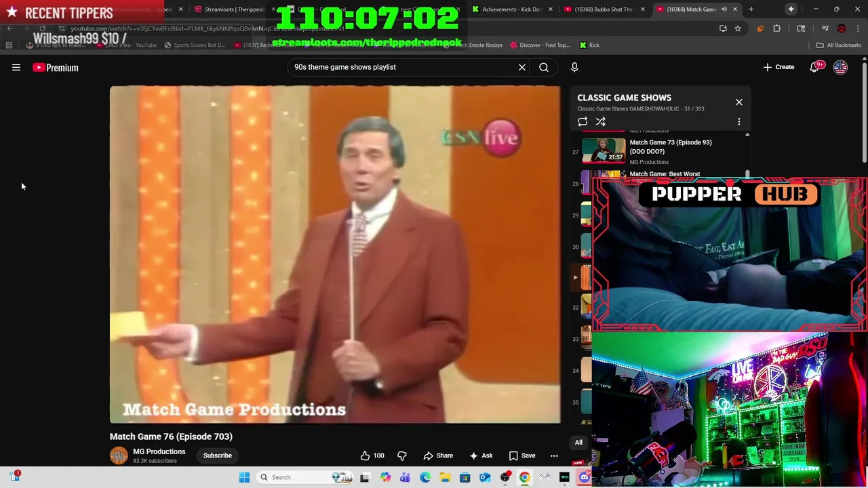
Task: Open the Windows widgets button
Action: tap(14, 476)
